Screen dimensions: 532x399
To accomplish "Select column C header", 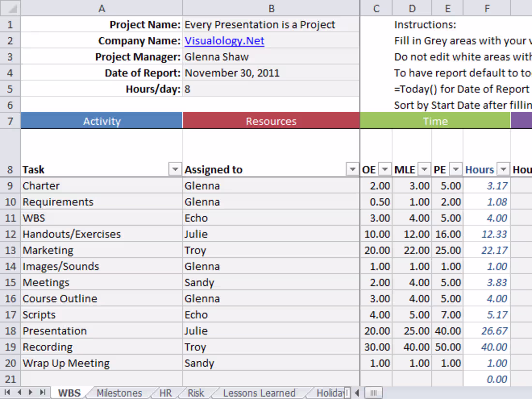I will click(376, 8).
